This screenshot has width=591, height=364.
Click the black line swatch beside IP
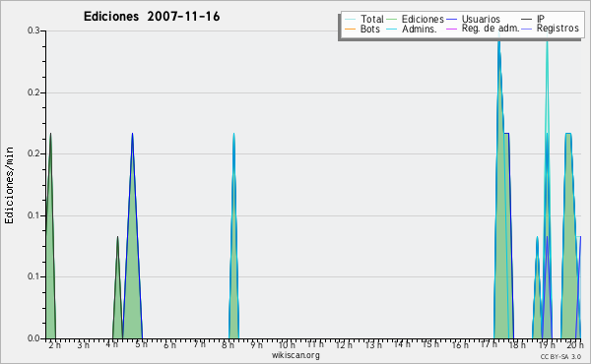[x=527, y=19]
